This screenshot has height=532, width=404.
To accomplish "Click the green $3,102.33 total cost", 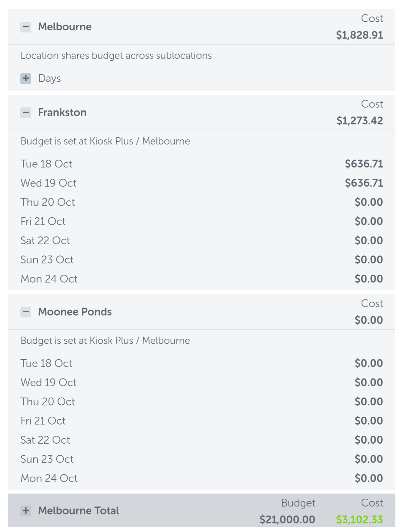I will pos(359,519).
